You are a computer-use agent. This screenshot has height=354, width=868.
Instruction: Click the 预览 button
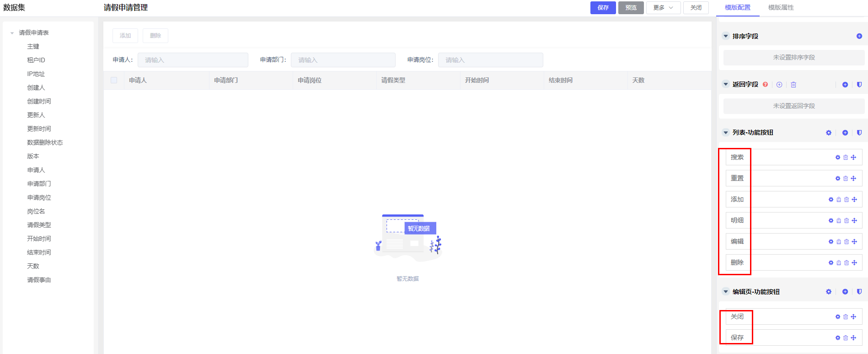pyautogui.click(x=631, y=8)
